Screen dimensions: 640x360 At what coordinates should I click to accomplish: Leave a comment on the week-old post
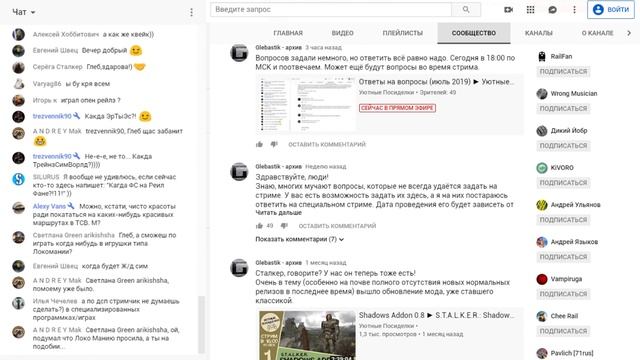(x=337, y=226)
